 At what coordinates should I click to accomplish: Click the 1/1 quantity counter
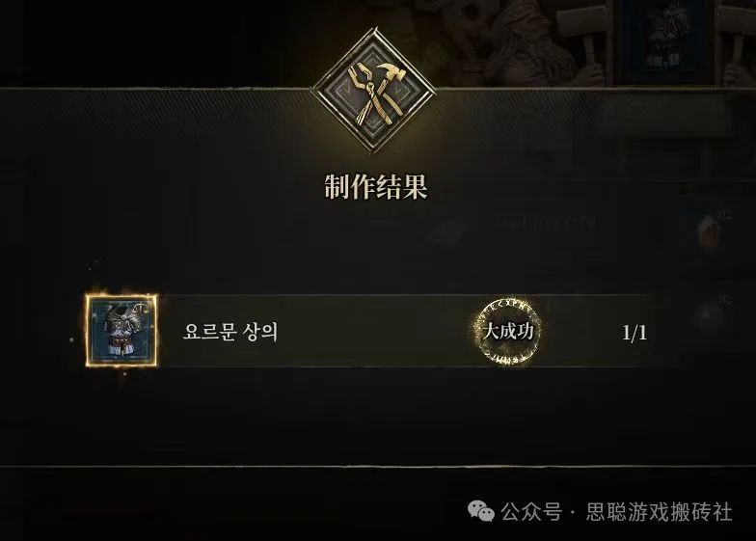point(634,332)
